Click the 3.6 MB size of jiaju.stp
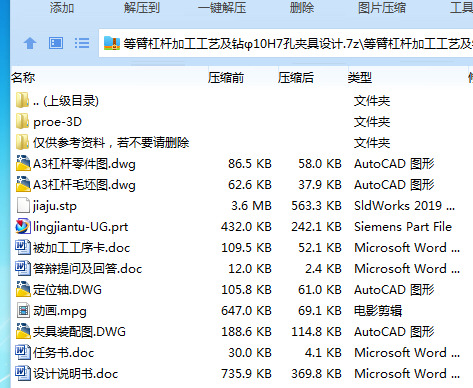The width and height of the screenshot is (473, 388). point(251,206)
